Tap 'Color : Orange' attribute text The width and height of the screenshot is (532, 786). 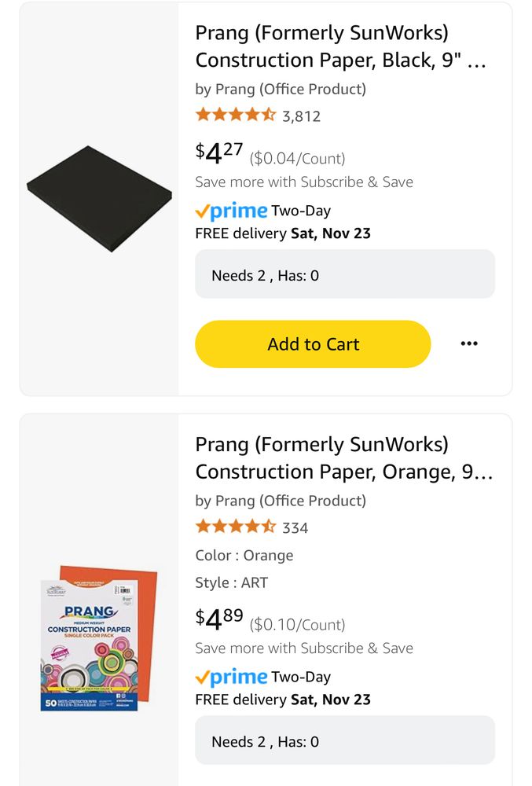click(x=244, y=555)
